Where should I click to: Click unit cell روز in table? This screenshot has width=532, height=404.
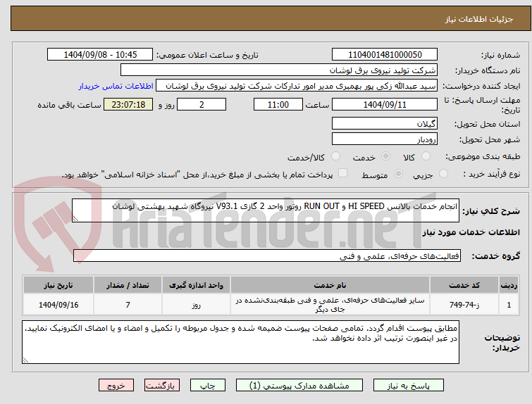(196, 305)
